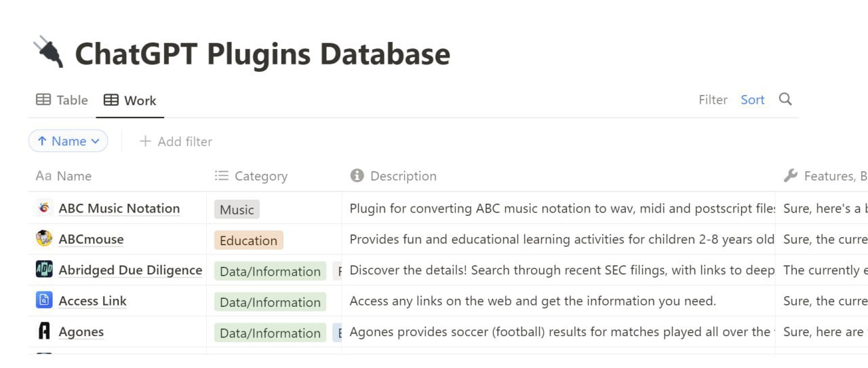This screenshot has width=868, height=368.
Task: Click the search magnifier icon
Action: (x=785, y=99)
